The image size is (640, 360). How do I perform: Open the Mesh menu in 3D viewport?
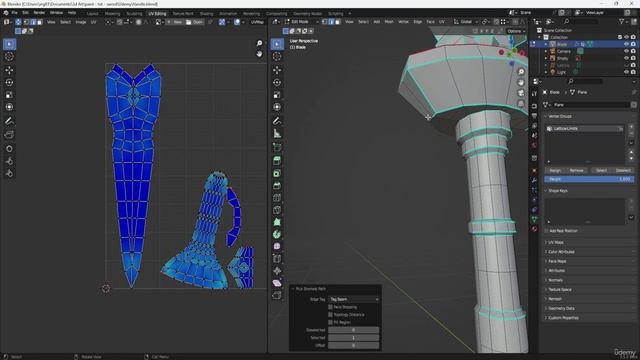pyautogui.click(x=389, y=22)
